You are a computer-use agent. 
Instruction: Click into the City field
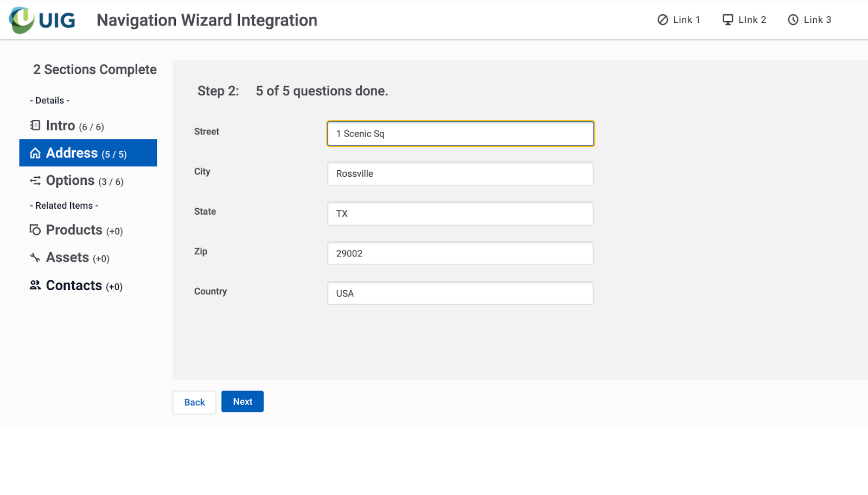pos(460,174)
